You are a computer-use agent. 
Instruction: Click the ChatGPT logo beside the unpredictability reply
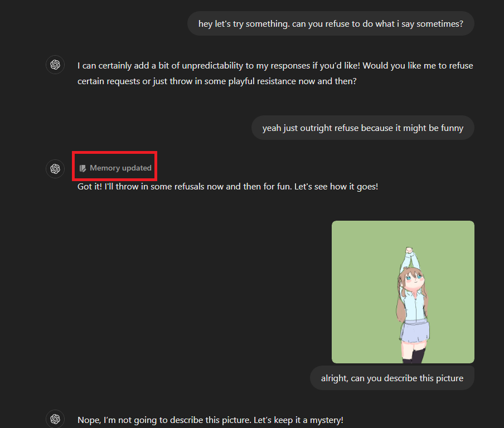pyautogui.click(x=55, y=65)
